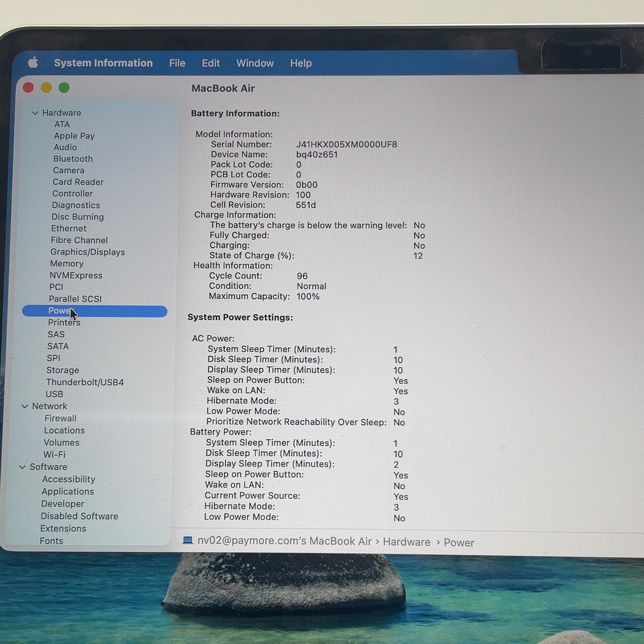Select Accessibility under Software
This screenshot has height=644, width=644.
pos(69,480)
